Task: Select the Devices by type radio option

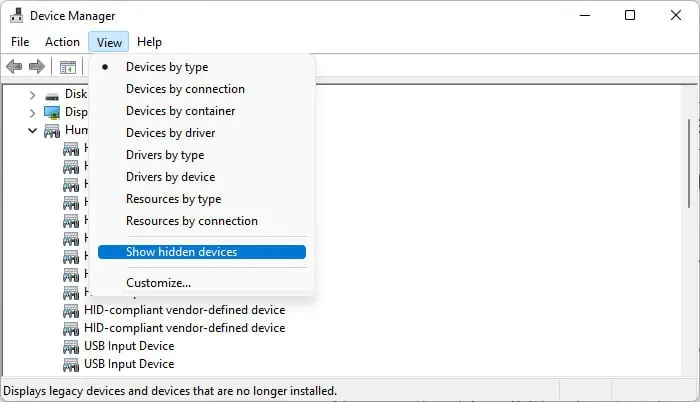Action: coord(166,67)
